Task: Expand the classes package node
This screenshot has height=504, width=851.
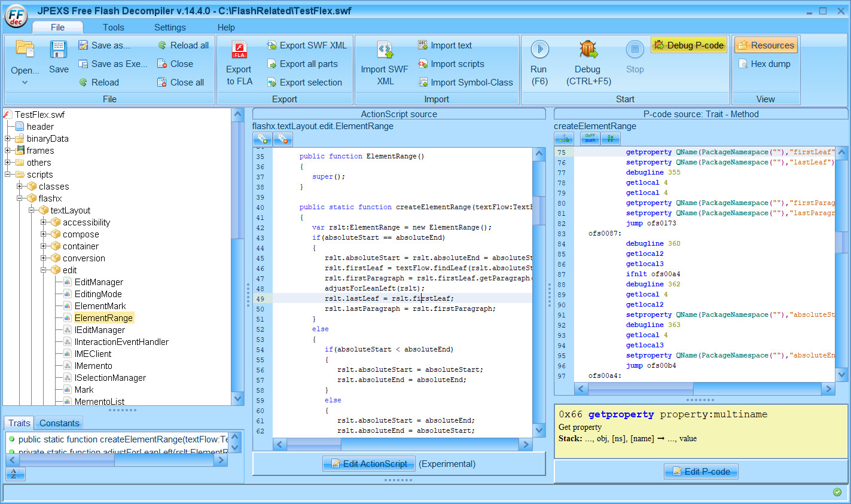Action: pyautogui.click(x=20, y=187)
